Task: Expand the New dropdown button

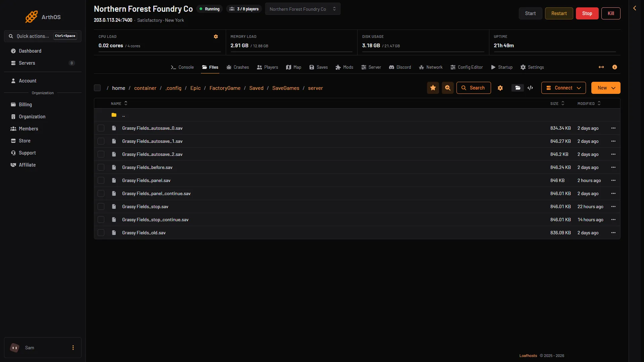Action: (x=606, y=88)
